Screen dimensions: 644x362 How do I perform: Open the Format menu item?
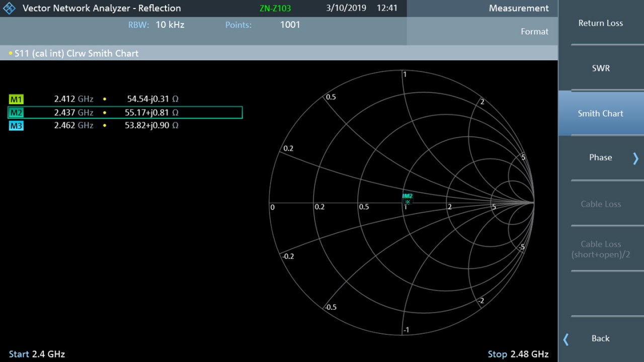534,31
